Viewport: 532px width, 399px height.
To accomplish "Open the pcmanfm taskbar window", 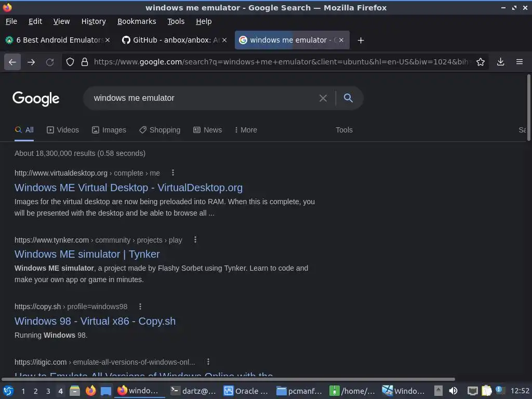I will click(x=299, y=391).
